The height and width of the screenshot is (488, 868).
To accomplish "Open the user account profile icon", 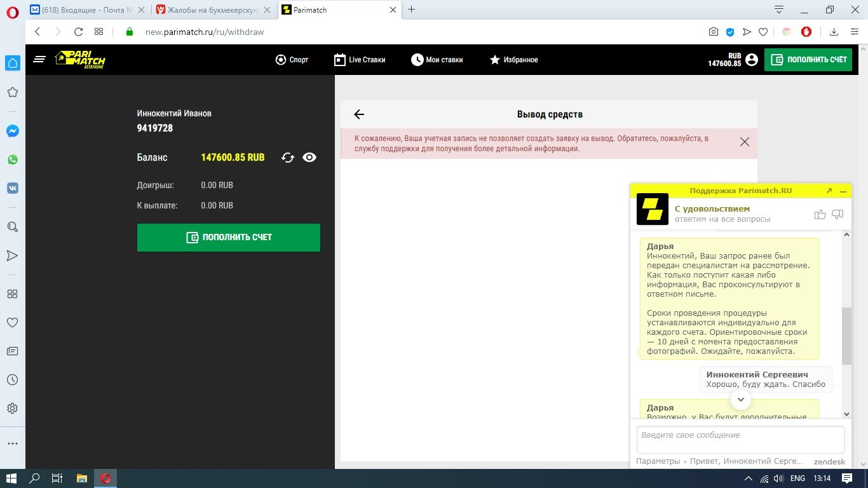I will pos(752,60).
